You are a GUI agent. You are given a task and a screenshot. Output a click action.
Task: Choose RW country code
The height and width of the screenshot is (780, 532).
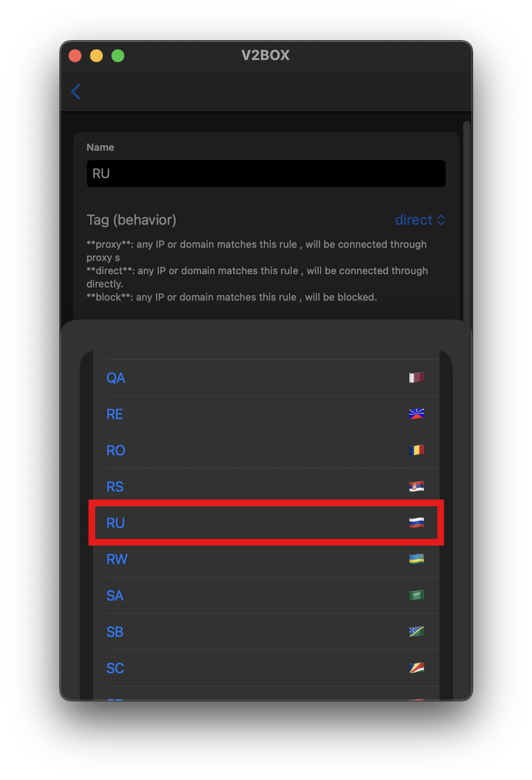coord(117,560)
